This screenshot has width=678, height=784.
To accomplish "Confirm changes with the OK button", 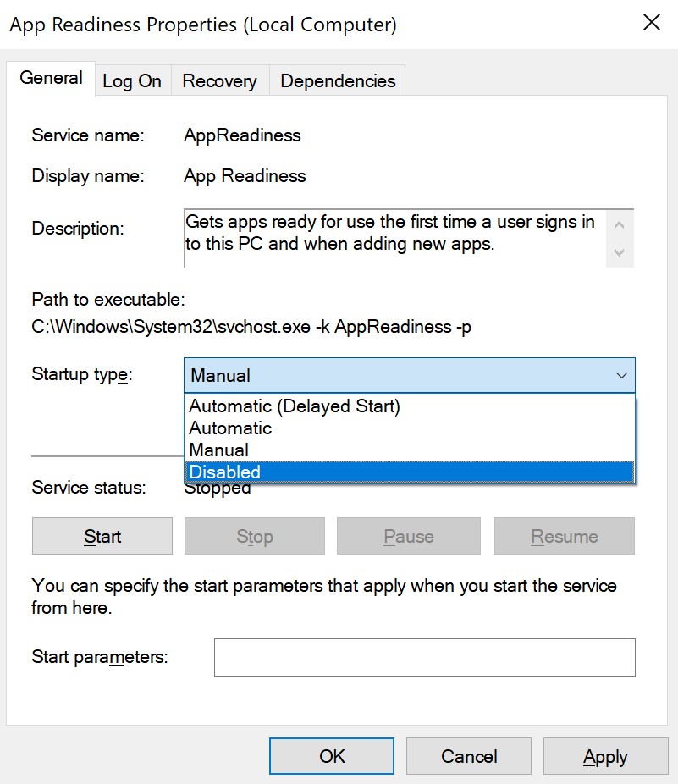I will click(x=332, y=756).
